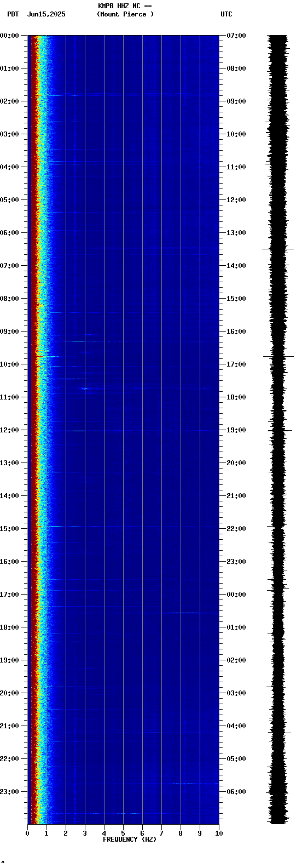Click the '15:00' PDT time label on left
The width and height of the screenshot is (302, 868).
pyautogui.click(x=9, y=529)
